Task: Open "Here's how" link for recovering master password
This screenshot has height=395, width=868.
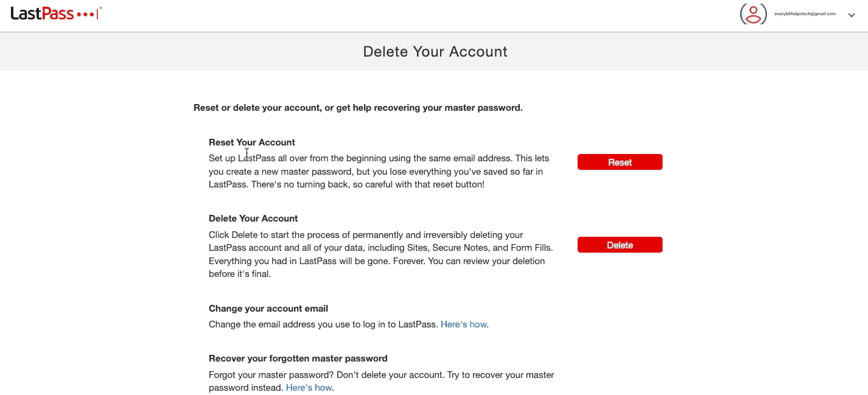Action: 309,388
